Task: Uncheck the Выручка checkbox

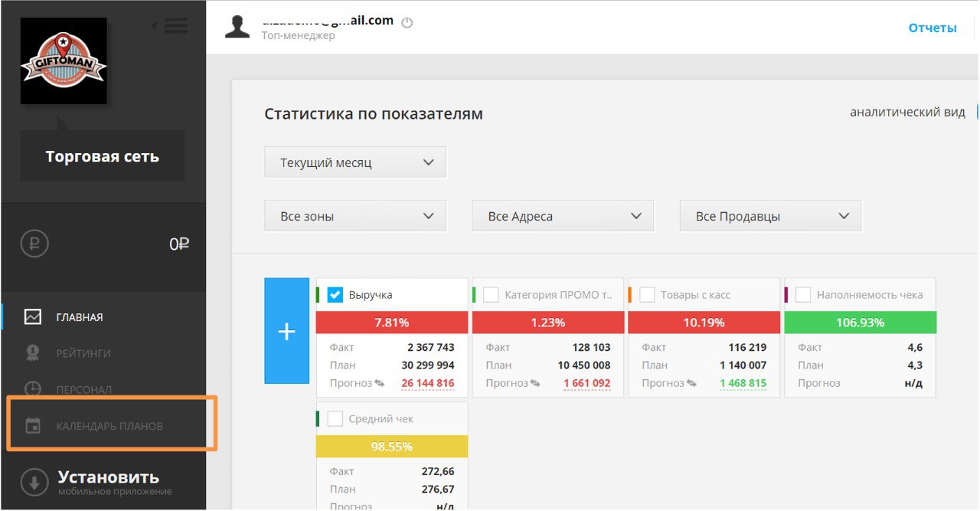Action: (335, 295)
